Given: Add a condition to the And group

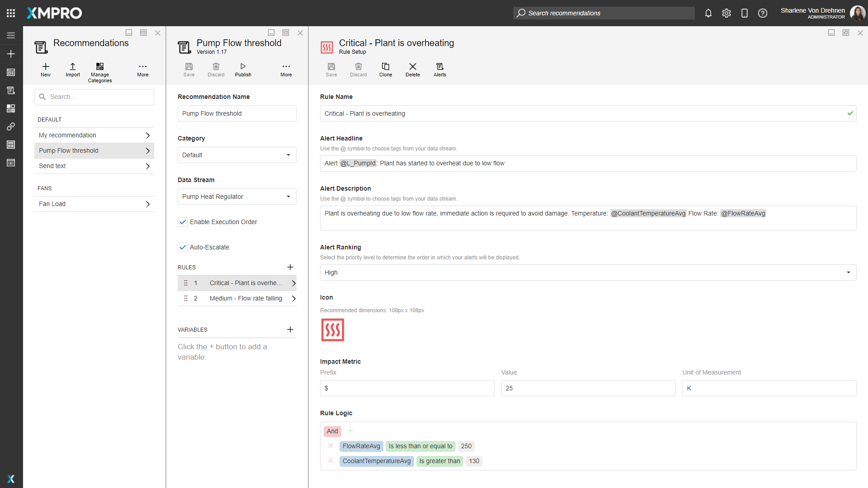Looking at the screenshot, I should click(350, 431).
